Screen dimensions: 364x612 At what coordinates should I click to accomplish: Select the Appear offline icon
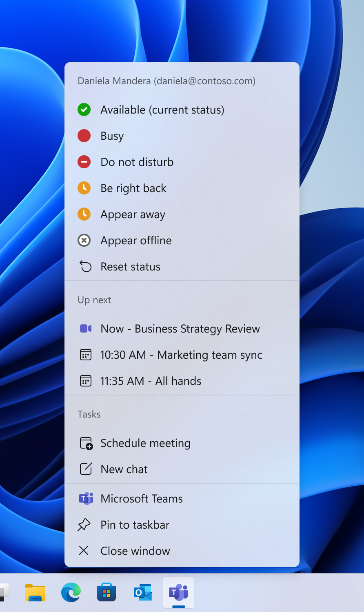[x=84, y=240]
